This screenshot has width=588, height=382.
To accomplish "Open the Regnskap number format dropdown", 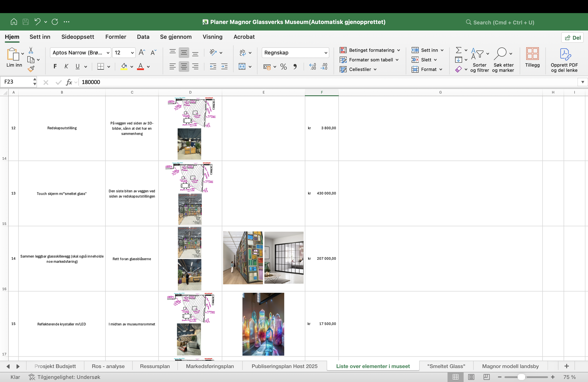I will [x=326, y=53].
